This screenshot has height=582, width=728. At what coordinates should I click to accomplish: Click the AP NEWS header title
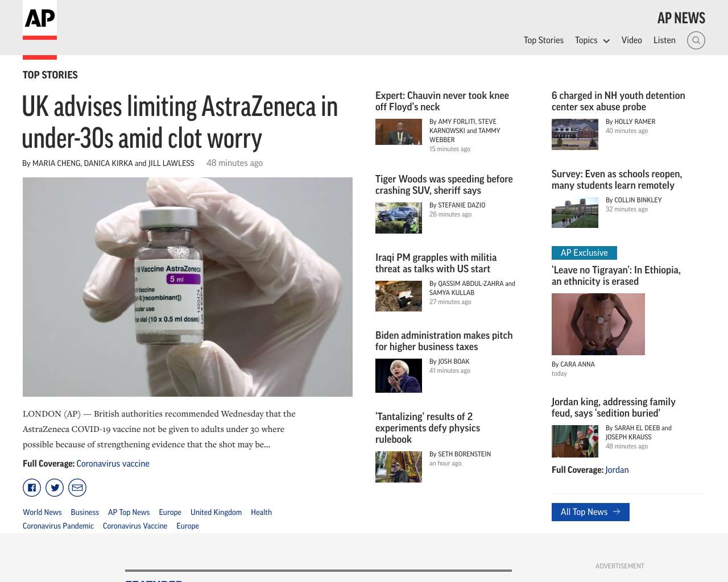click(x=681, y=18)
